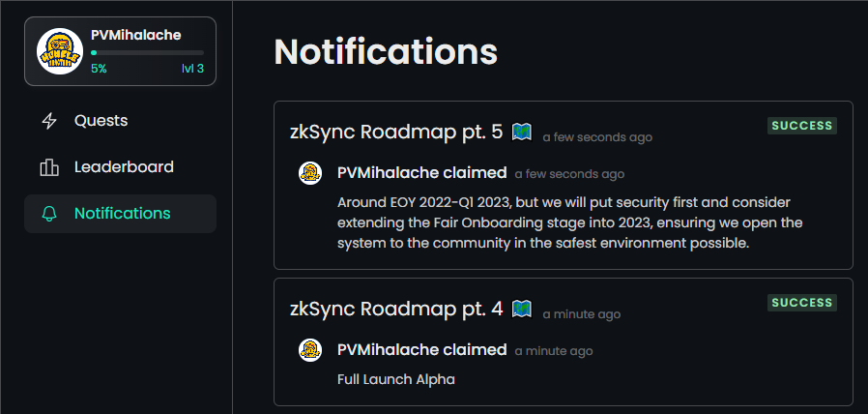This screenshot has width=868, height=414.
Task: Click the SUCCESS badge on Roadmap pt. 5
Action: 802,126
